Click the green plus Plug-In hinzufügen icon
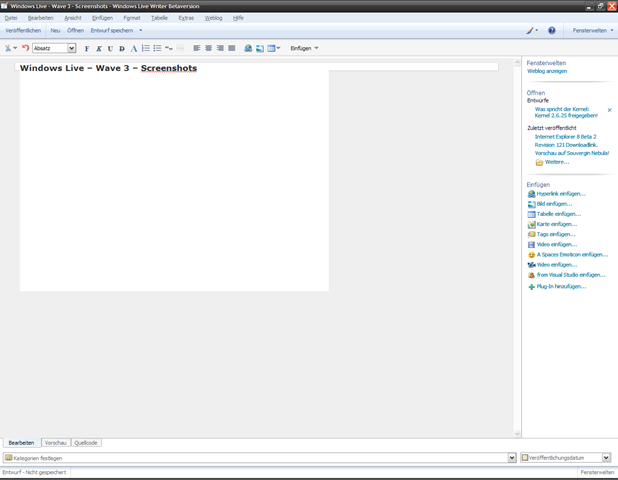Viewport: 618px width, 480px height. point(531,287)
